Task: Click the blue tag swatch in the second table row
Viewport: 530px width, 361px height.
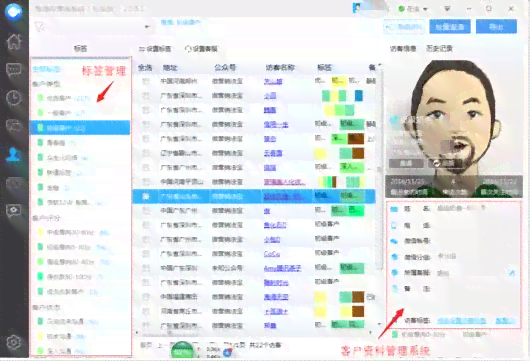Action: click(358, 96)
